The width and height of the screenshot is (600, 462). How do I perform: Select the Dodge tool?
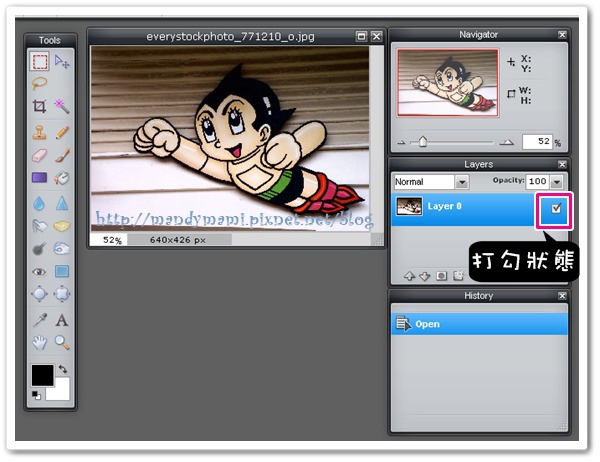point(40,249)
